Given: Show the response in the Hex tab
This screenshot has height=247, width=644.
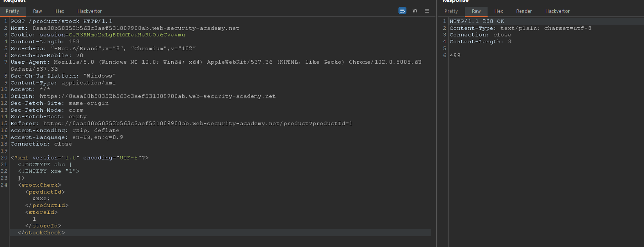Looking at the screenshot, I should (x=498, y=11).
